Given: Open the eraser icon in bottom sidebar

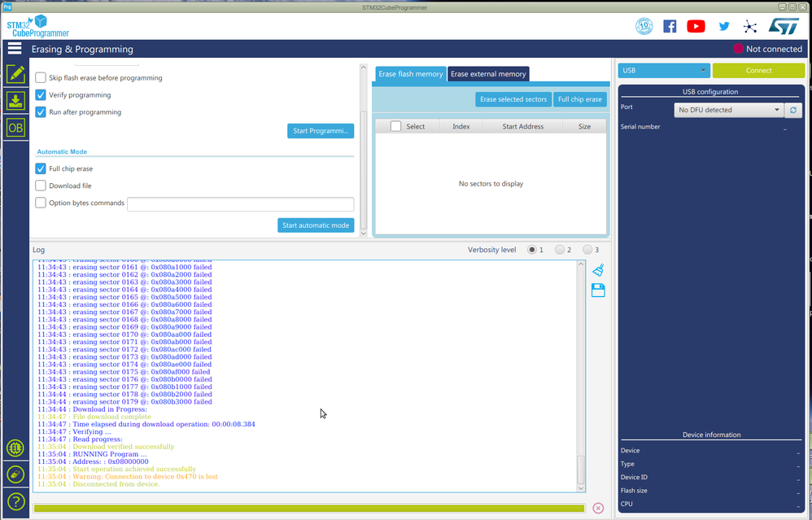Looking at the screenshot, I should (15, 474).
